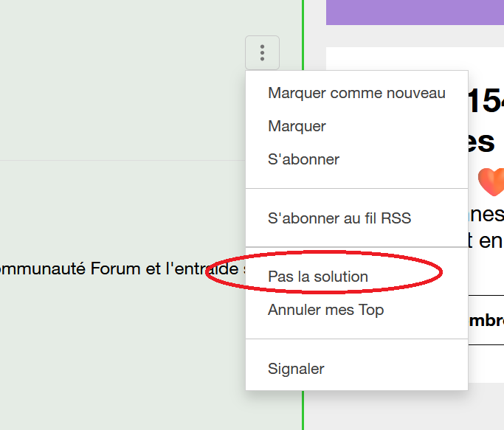504x430 pixels.
Task: Click the purple banner at top right
Action: [415, 12]
